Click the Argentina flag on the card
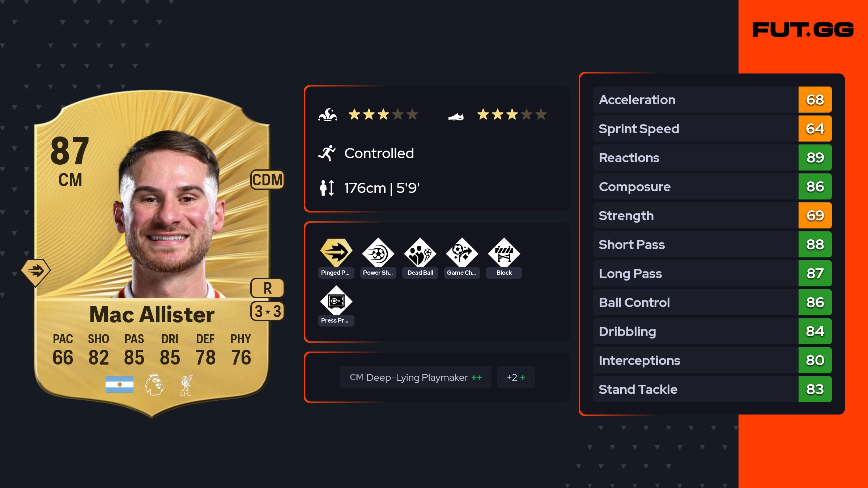The width and height of the screenshot is (868, 488). [x=119, y=384]
